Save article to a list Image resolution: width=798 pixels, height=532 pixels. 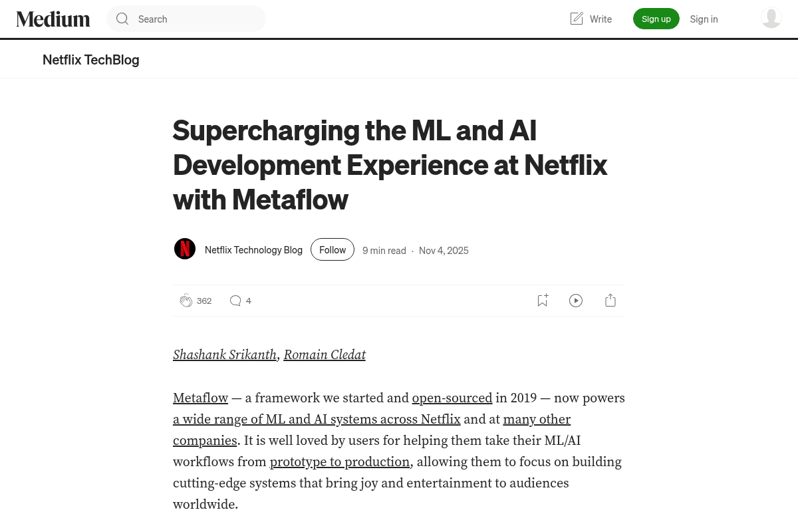click(x=542, y=300)
